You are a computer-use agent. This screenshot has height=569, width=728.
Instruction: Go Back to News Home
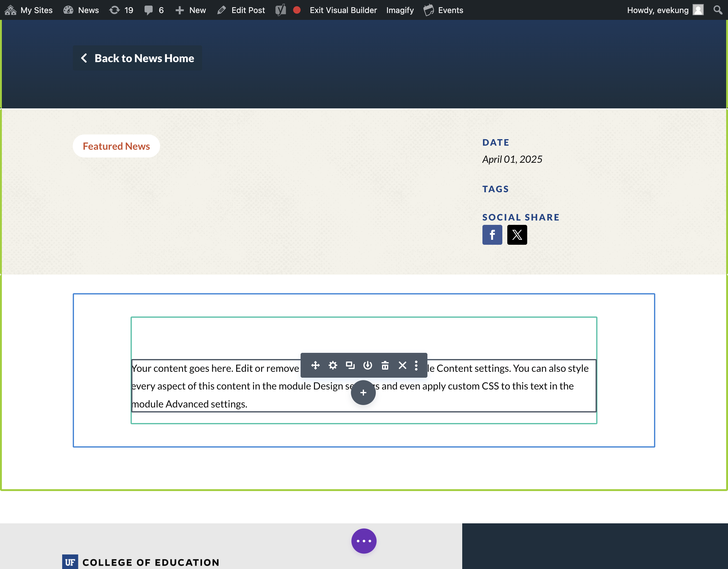[x=137, y=58]
